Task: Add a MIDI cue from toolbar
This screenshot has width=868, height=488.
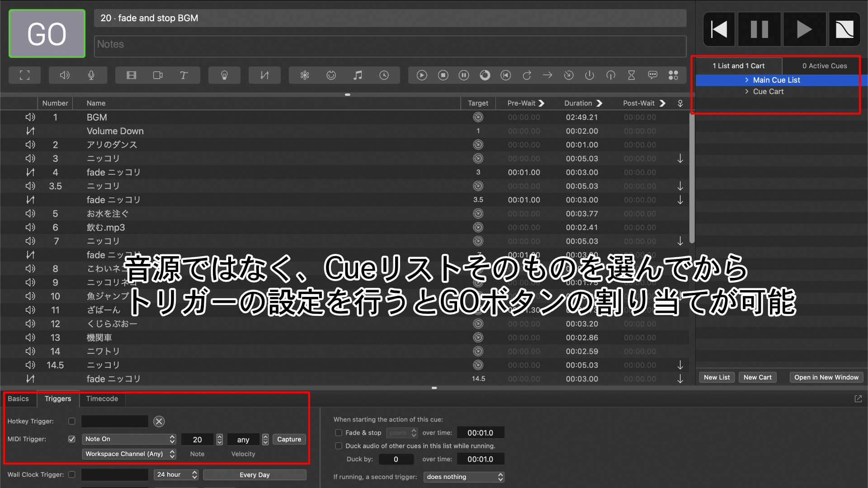Action: 331,75
